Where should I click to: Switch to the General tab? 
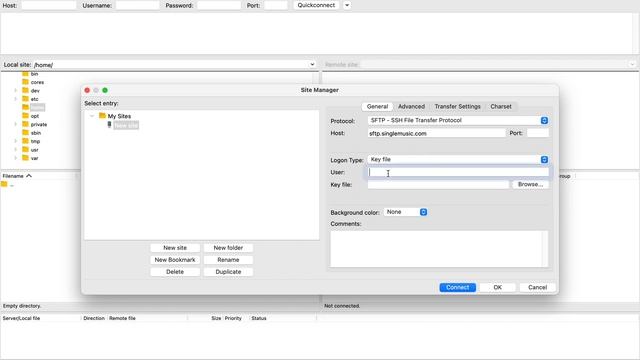[x=377, y=107]
